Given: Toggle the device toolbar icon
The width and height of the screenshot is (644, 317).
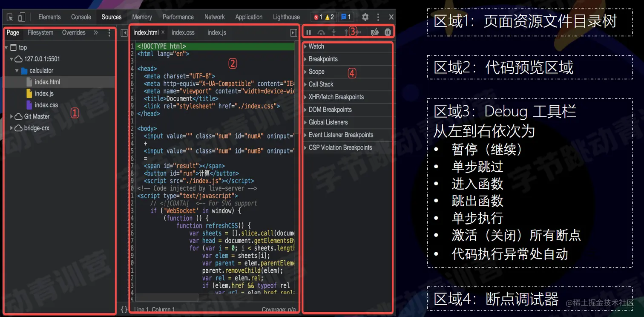Looking at the screenshot, I should 22,17.
